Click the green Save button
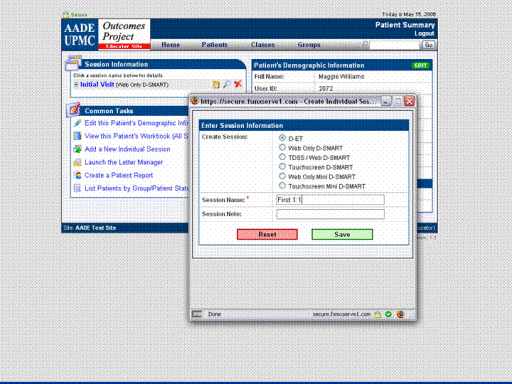This screenshot has width=512, height=384. (342, 234)
